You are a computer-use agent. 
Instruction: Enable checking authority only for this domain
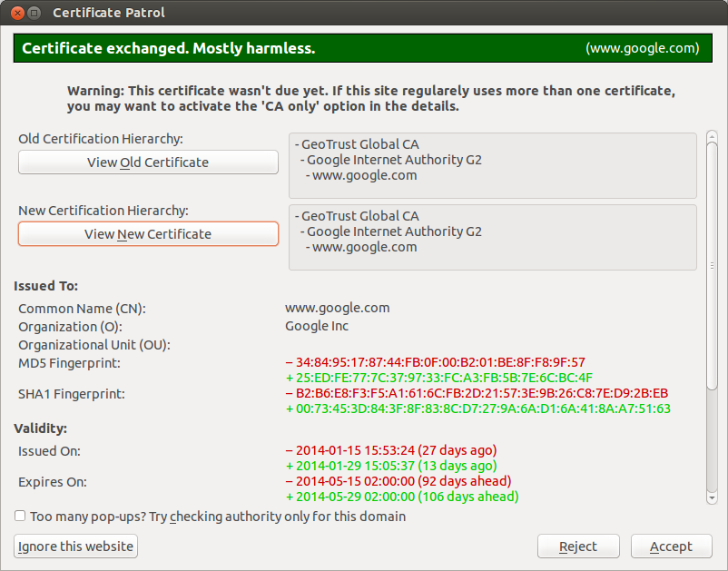[20, 516]
